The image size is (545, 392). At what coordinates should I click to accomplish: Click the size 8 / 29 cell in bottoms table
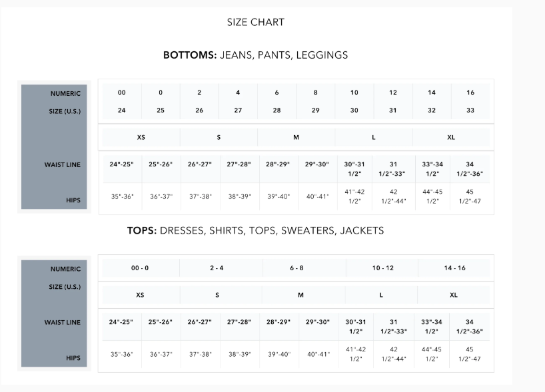pos(316,101)
